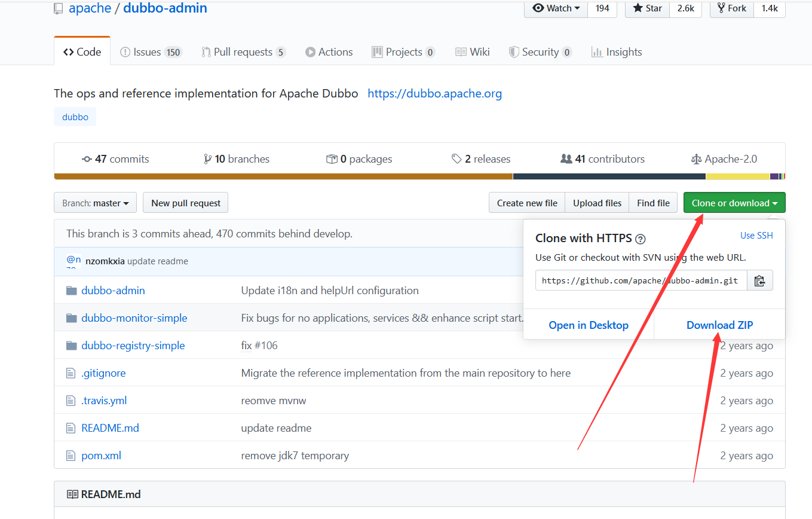Screen dimensions: 812x519
Task: Click the 'update readme' latest commit message
Action: 158,261
